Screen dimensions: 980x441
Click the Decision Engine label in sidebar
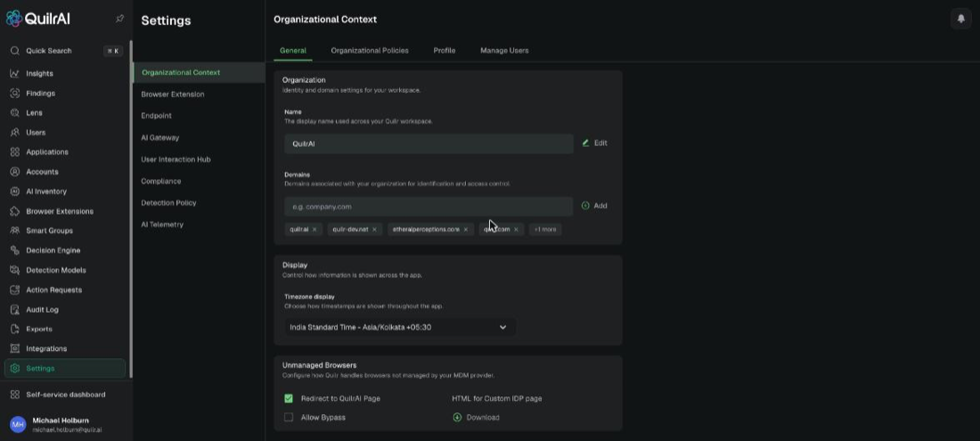53,250
